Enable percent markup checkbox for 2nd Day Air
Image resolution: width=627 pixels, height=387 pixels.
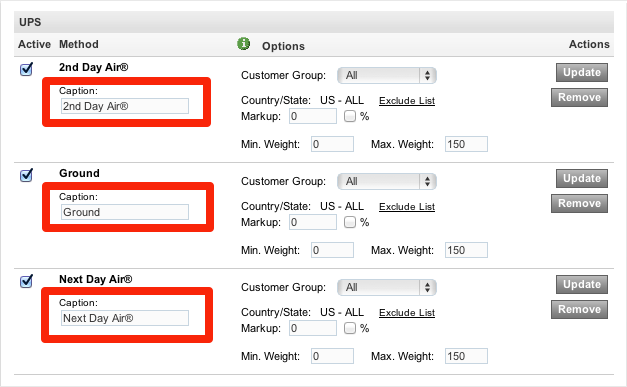coord(350,116)
